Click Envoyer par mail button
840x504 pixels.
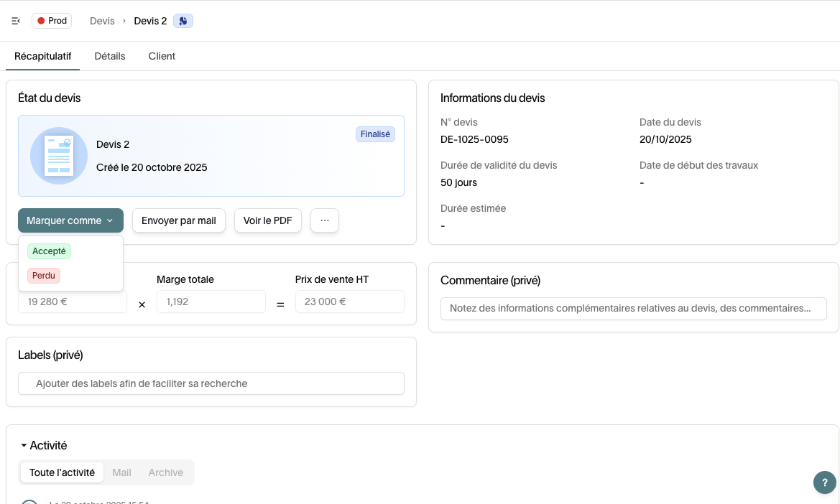point(179,220)
